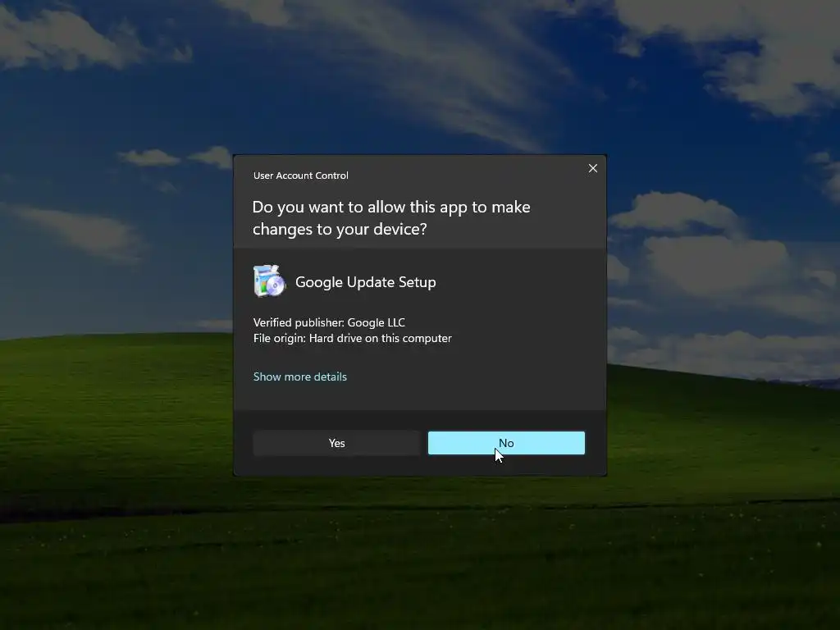The width and height of the screenshot is (840, 630).
Task: Click the Google Update Setup app name
Action: [365, 282]
